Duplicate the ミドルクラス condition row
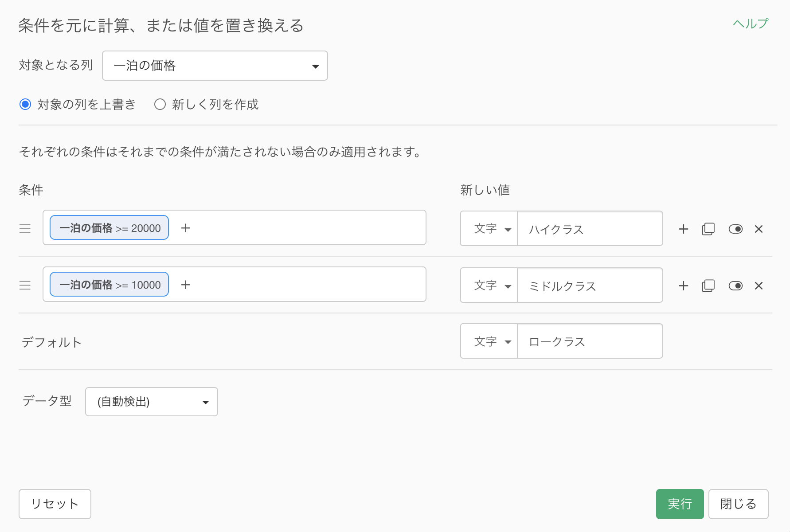The height and width of the screenshot is (532, 790). click(x=708, y=286)
